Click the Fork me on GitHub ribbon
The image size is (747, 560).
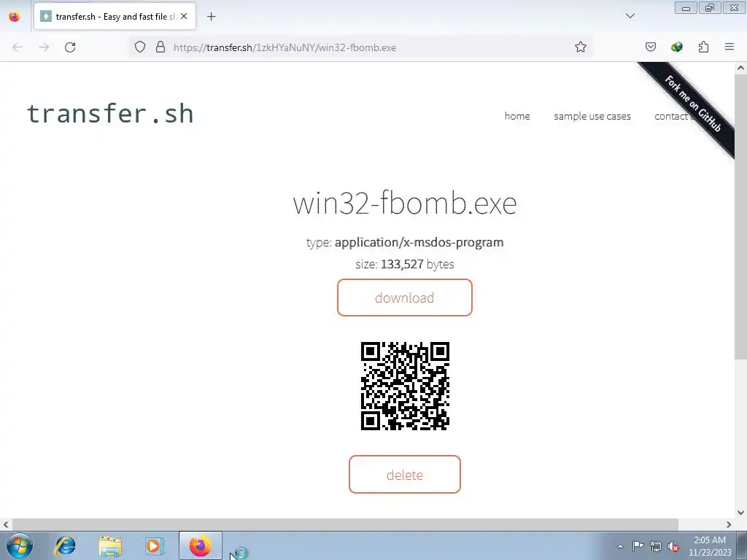click(x=693, y=104)
